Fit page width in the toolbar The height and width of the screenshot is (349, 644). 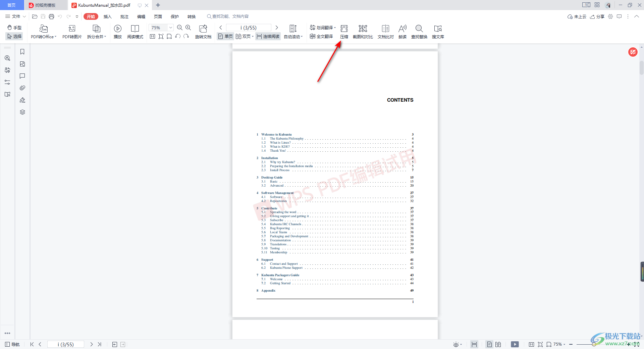(169, 36)
